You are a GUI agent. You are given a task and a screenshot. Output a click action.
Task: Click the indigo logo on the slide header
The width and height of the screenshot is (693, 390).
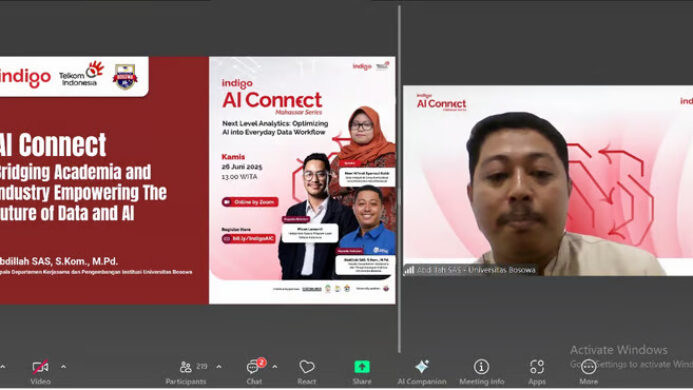coord(25,77)
